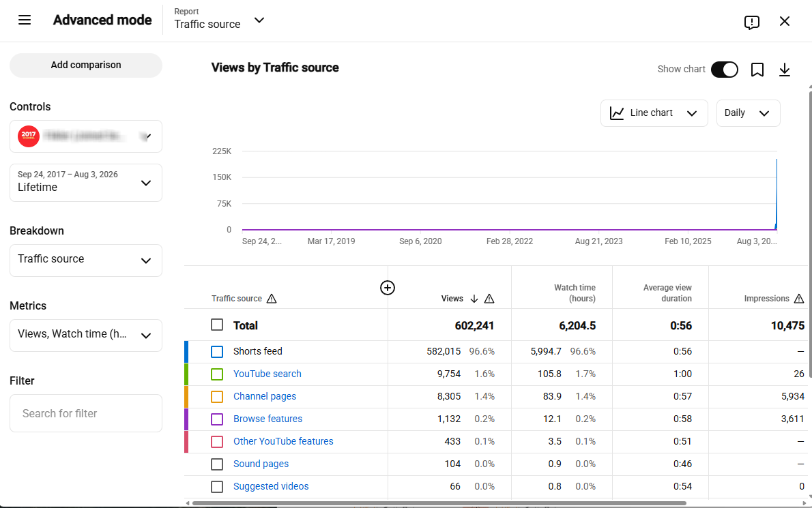This screenshot has width=812, height=508.
Task: Open the Line chart type dropdown
Action: [x=654, y=113]
